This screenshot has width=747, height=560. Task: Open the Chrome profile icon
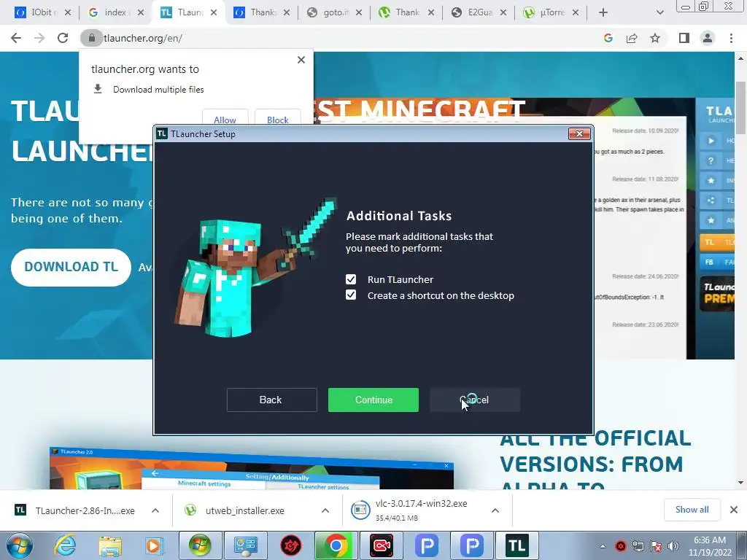708,38
